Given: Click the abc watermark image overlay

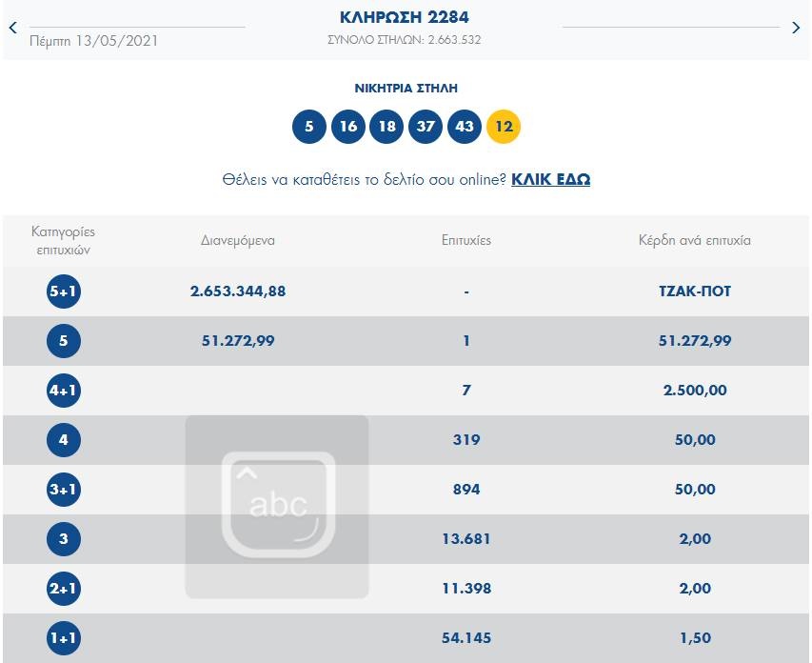Looking at the screenshot, I should click(x=277, y=506).
